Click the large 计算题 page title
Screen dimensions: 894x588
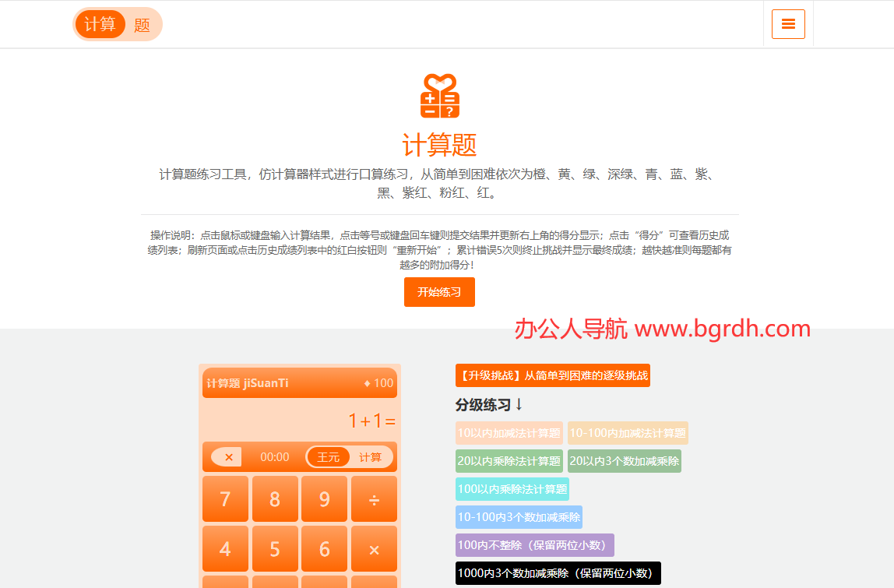[439, 145]
